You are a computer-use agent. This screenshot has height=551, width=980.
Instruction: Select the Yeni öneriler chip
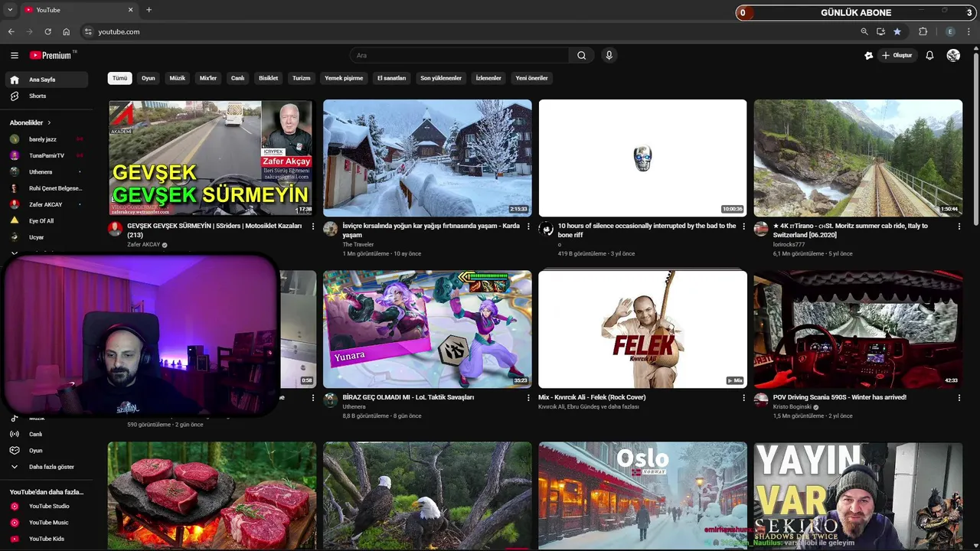click(531, 78)
